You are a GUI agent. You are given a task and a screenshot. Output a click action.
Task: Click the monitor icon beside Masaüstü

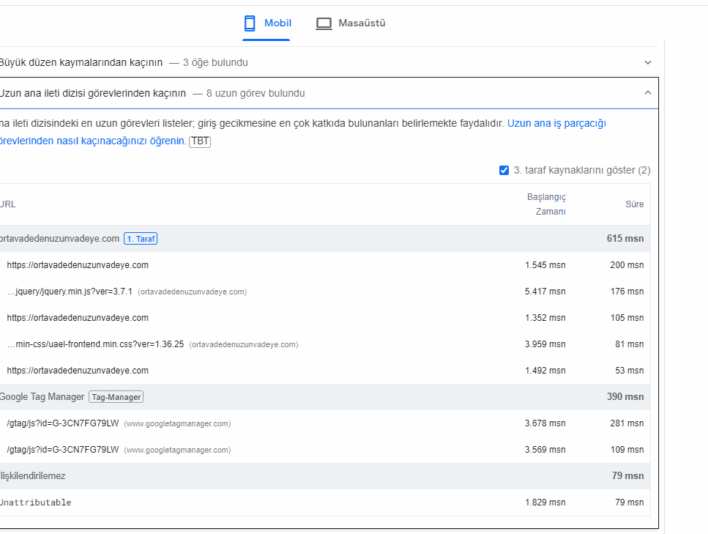(x=324, y=23)
